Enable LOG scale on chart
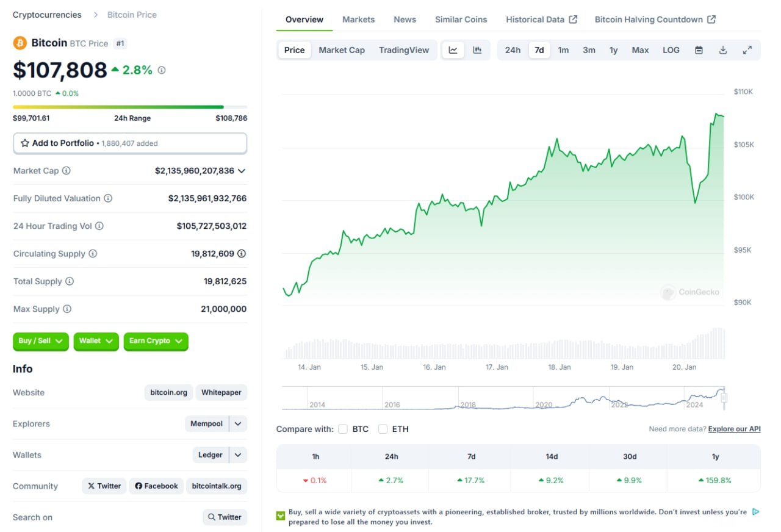Screen dimensions: 781x532 [x=671, y=50]
